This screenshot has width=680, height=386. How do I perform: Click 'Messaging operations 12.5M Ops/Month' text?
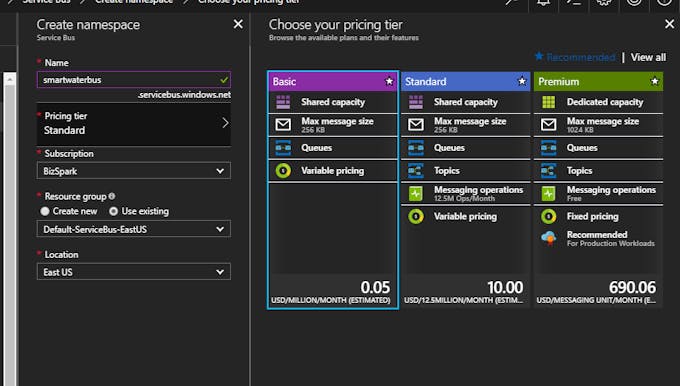pyautogui.click(x=478, y=193)
